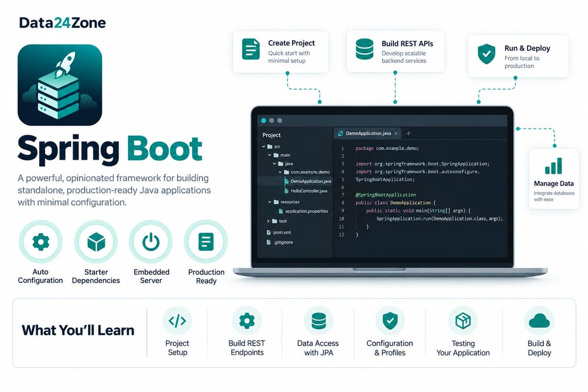Click the Build REST Endpoints label

[247, 348]
